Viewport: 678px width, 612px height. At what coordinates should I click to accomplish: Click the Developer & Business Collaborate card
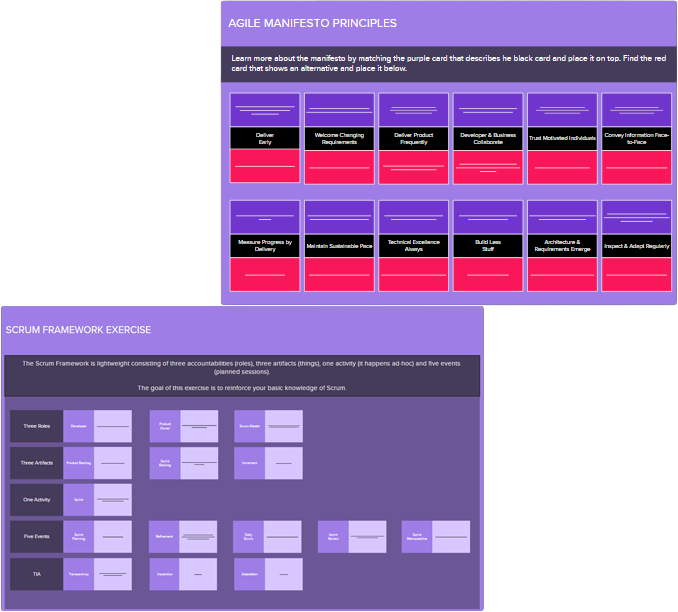coord(488,138)
